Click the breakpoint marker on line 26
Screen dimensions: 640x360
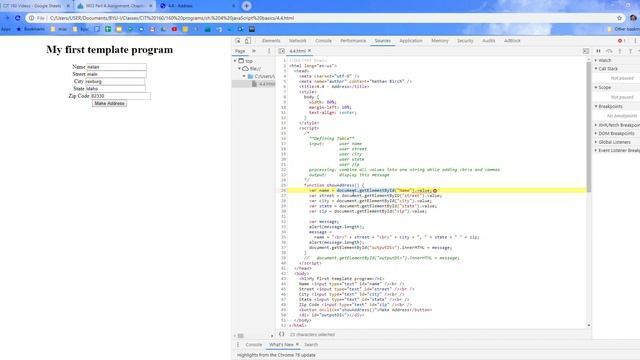click(435, 191)
